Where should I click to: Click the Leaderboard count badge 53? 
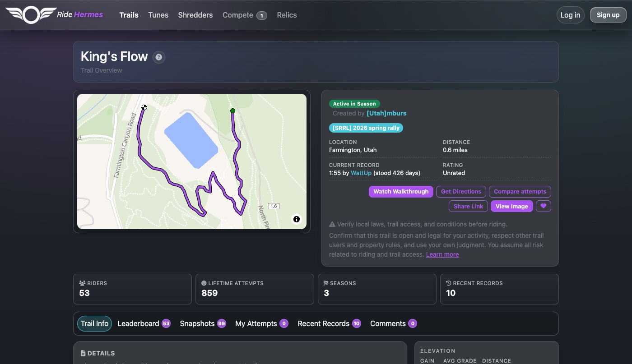tap(166, 323)
